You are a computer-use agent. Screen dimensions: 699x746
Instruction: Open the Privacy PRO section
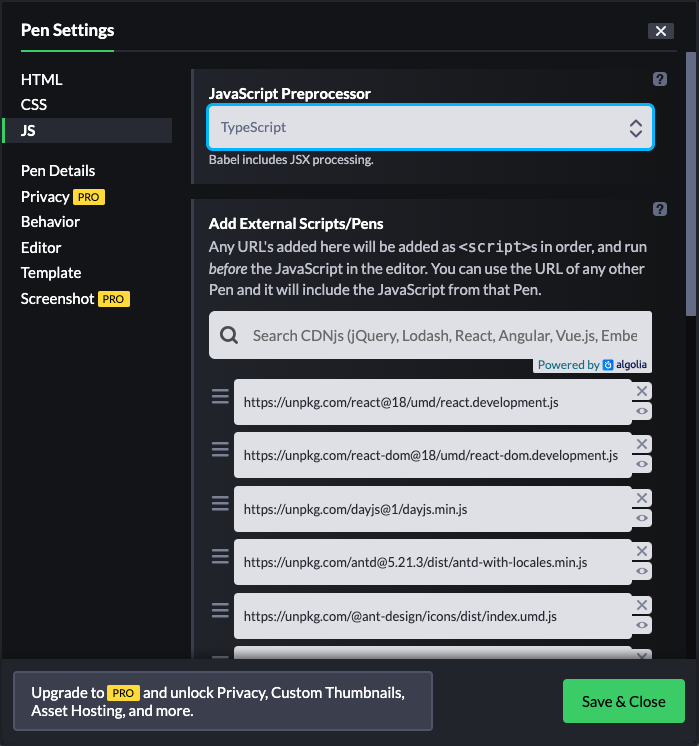pos(63,196)
